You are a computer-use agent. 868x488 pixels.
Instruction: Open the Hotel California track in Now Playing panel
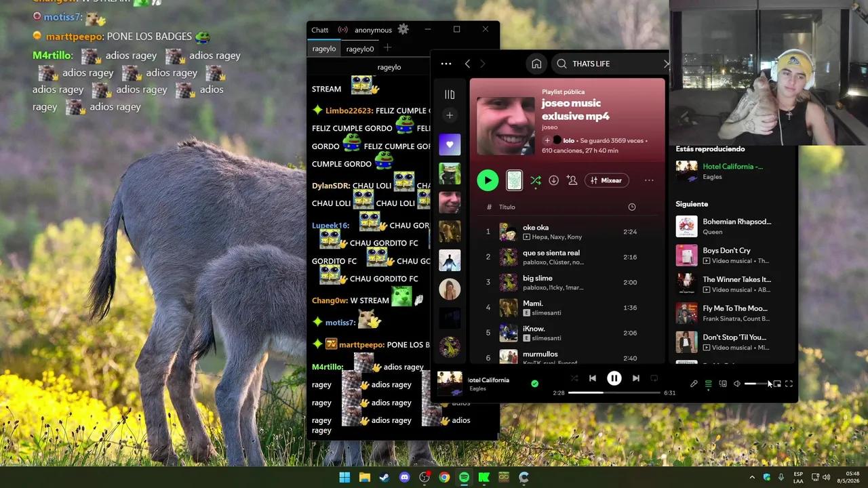[732, 166]
